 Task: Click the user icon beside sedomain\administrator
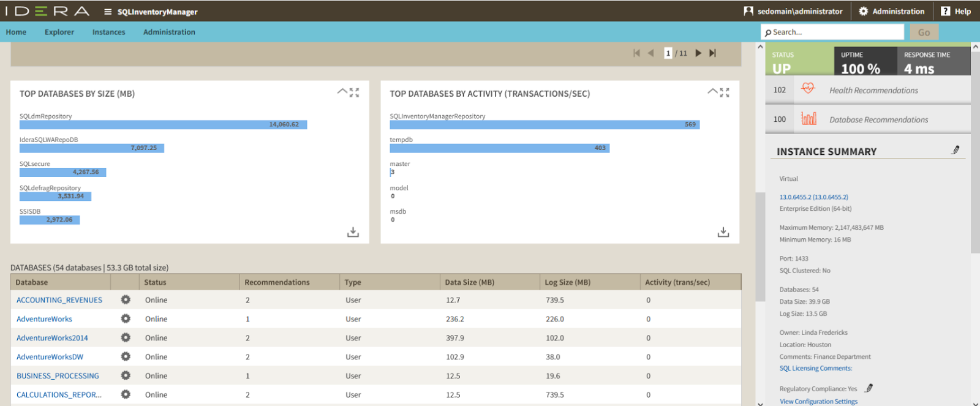(x=748, y=11)
